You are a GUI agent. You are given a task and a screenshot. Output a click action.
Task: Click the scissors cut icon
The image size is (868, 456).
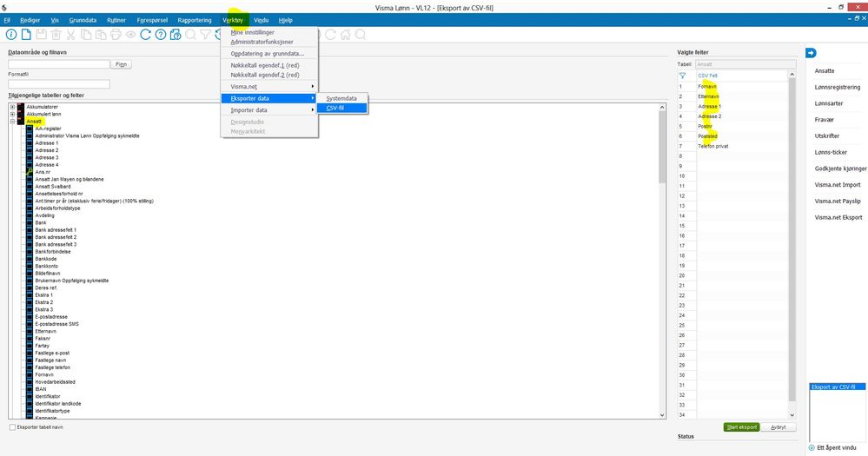[x=71, y=35]
